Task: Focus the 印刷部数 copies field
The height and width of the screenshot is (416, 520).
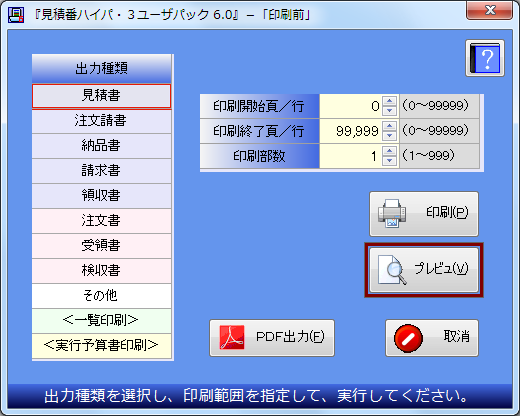Action: tap(351, 156)
